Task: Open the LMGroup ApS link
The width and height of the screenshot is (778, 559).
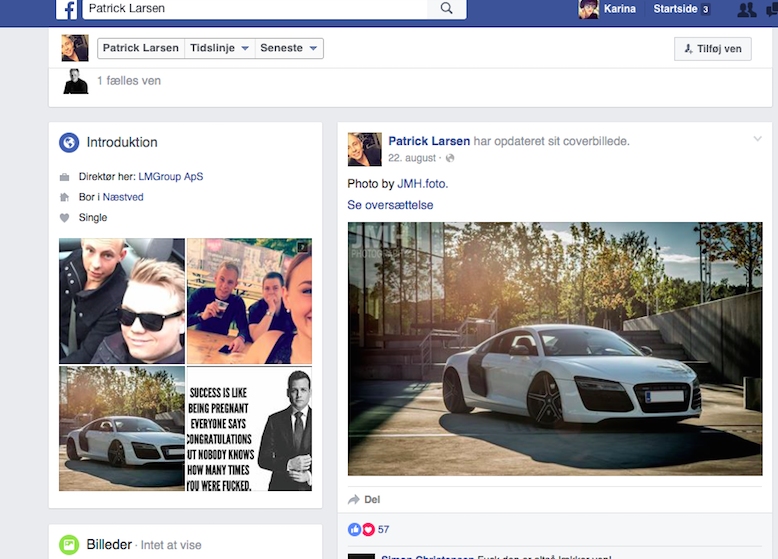Action: point(171,177)
